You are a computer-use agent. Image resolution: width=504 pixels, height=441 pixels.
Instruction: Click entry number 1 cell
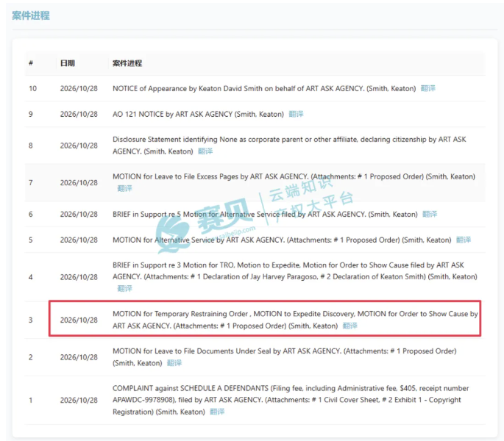(x=31, y=401)
